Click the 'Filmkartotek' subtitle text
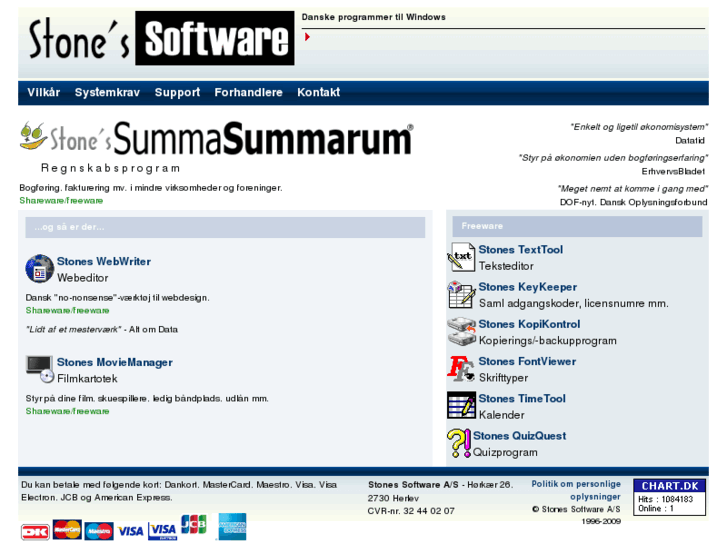This screenshot has width=727, height=545. point(87,379)
